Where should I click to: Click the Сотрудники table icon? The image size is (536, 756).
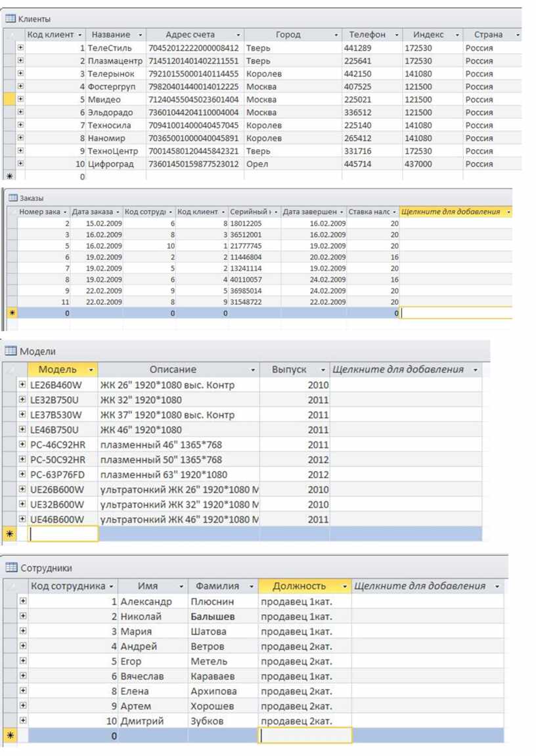pos(11,567)
